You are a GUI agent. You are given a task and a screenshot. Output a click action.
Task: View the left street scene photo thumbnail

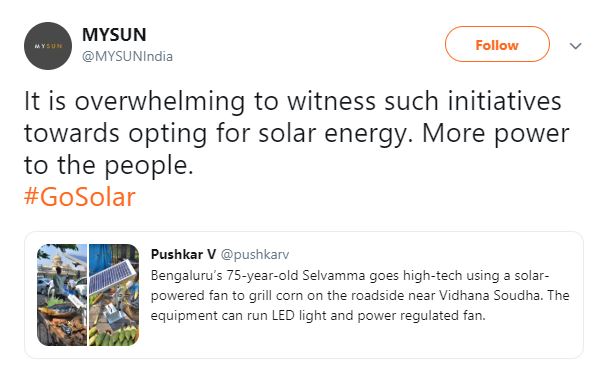coord(62,295)
